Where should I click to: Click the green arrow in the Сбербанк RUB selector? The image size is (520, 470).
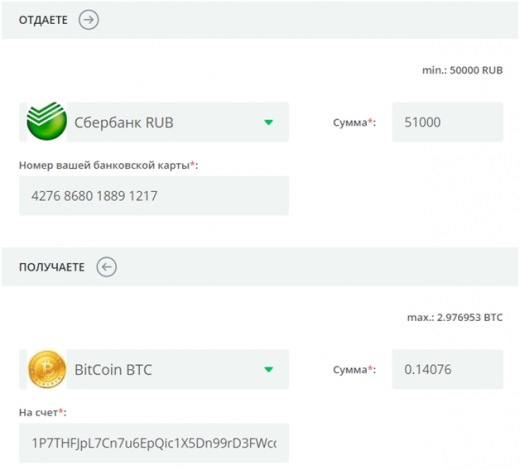coord(269,122)
